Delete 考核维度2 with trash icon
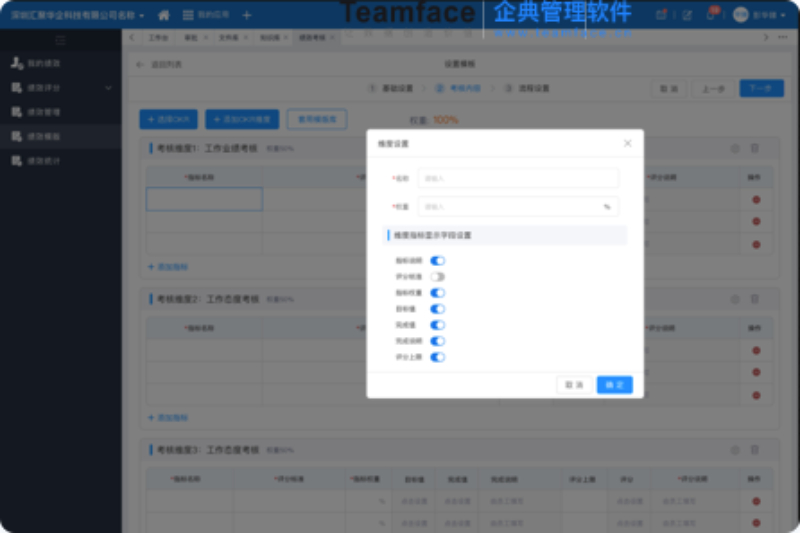 point(755,299)
